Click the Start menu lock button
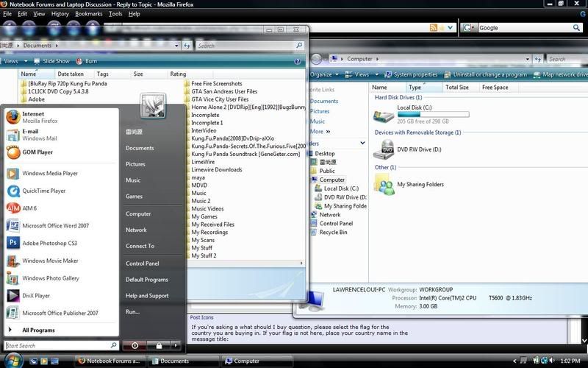The width and height of the screenshot is (588, 368). click(159, 345)
